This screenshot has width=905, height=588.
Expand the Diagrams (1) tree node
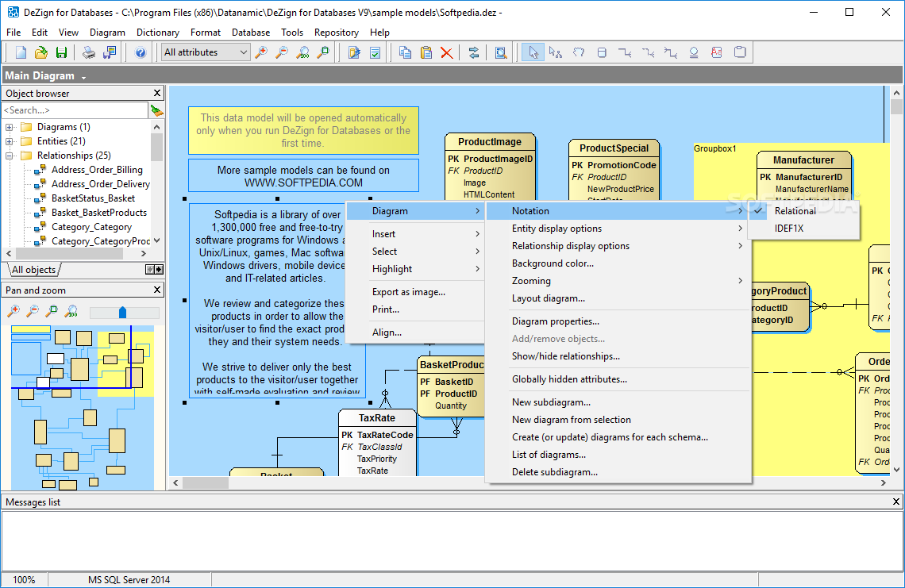click(x=10, y=127)
